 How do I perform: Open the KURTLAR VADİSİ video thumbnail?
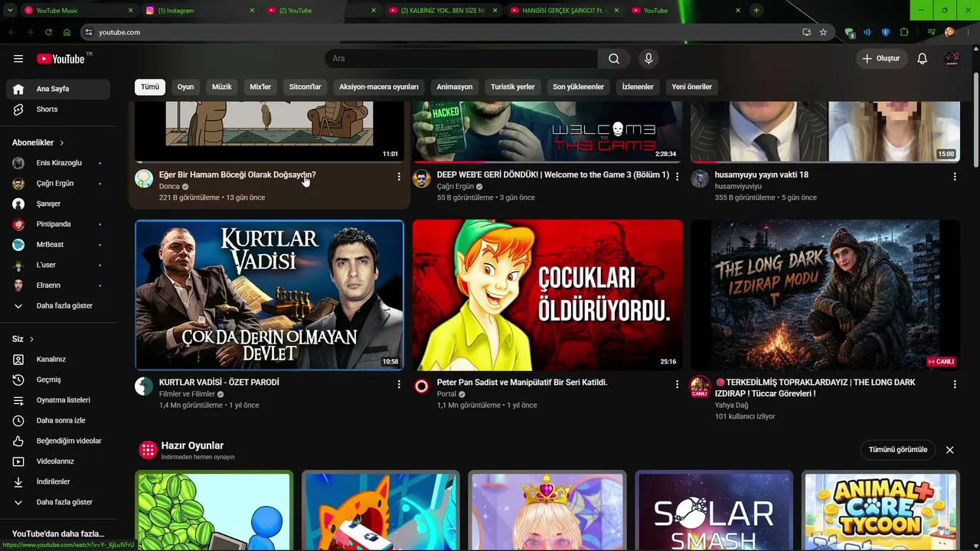[x=269, y=295]
